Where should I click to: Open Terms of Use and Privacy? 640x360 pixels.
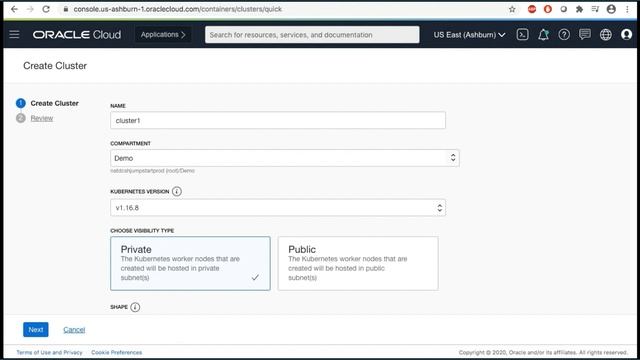point(49,352)
